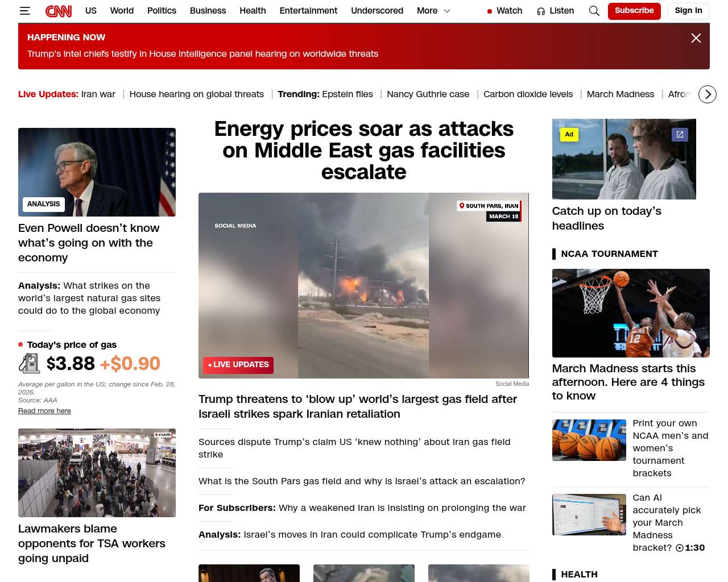This screenshot has height=582, width=728.
Task: Open the Powell analysis photo thumbnail
Action: (97, 172)
